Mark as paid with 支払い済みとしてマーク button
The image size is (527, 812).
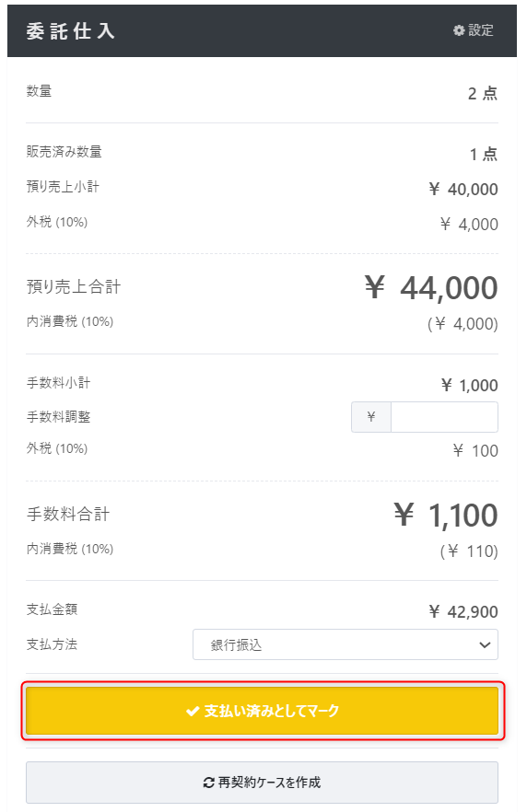(x=263, y=711)
